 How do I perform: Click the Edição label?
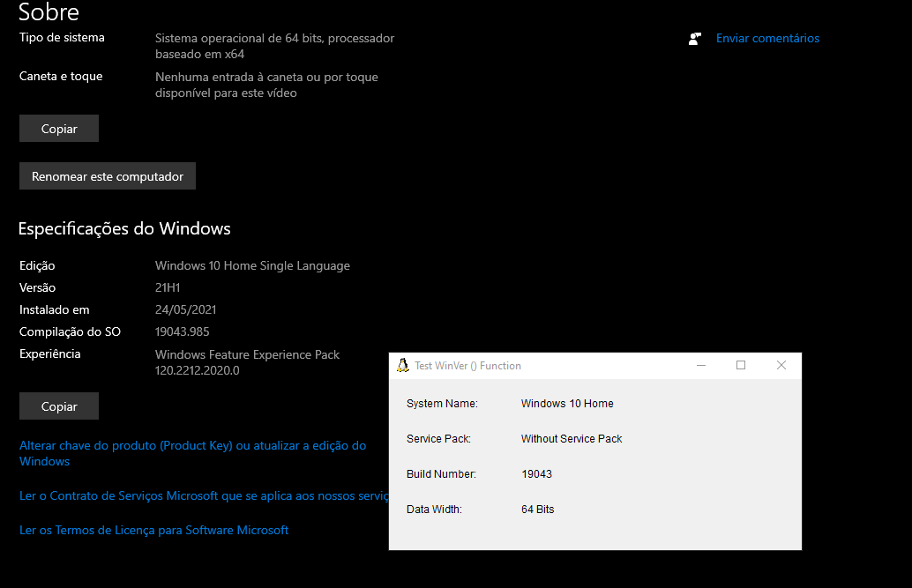37,266
